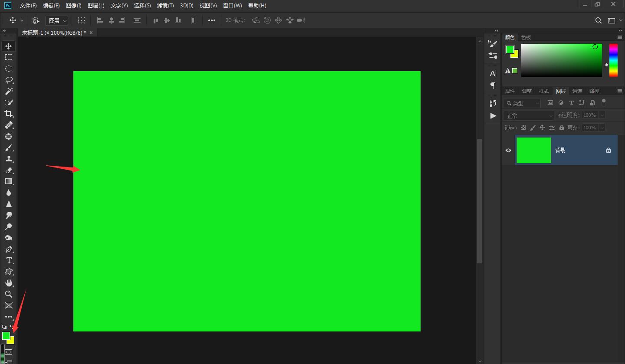Select the Move tool
This screenshot has width=625, height=364.
pos(9,46)
